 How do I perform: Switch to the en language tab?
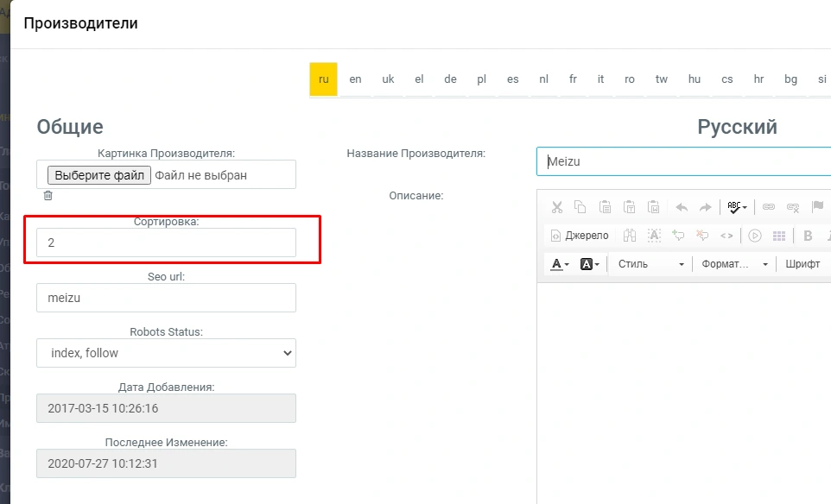(355, 79)
